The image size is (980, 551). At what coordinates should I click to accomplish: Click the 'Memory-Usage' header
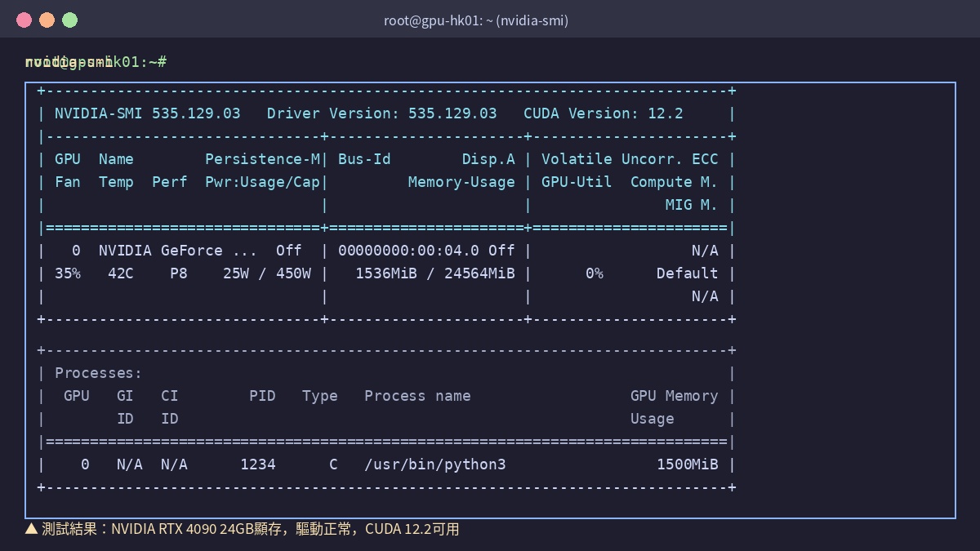coord(462,182)
